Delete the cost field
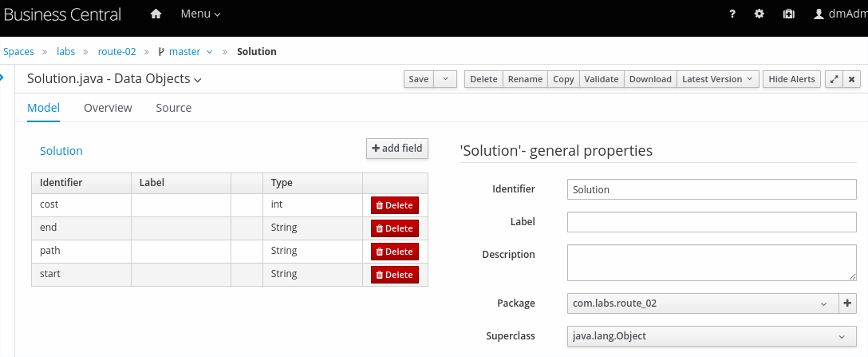 pyautogui.click(x=394, y=205)
